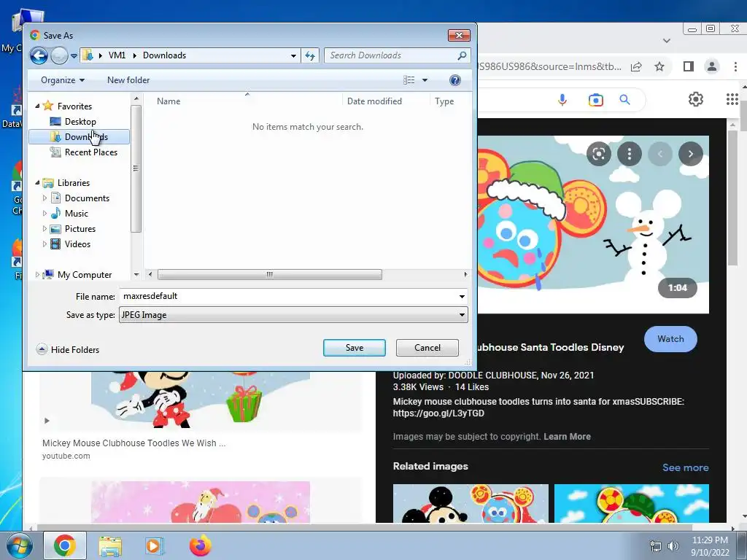Image resolution: width=747 pixels, height=560 pixels.
Task: Select Recent Places in Favorites
Action: (90, 152)
